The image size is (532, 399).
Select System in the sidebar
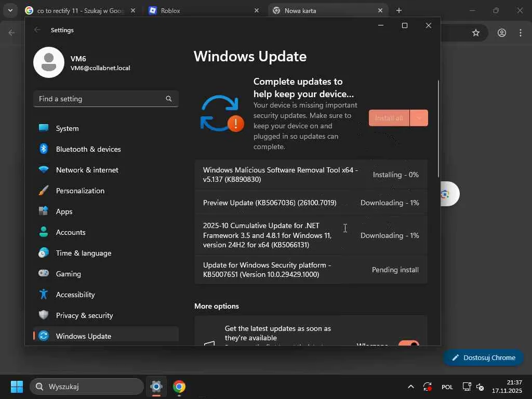click(x=106, y=128)
